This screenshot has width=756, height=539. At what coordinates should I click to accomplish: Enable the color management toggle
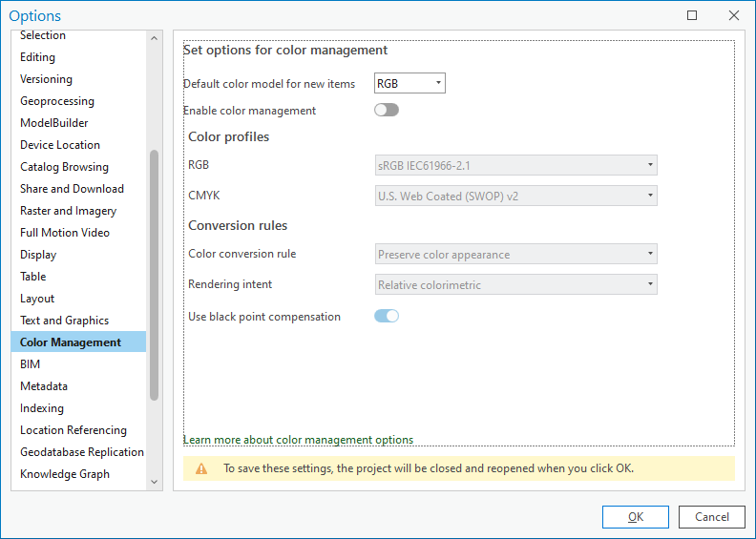pyautogui.click(x=386, y=111)
